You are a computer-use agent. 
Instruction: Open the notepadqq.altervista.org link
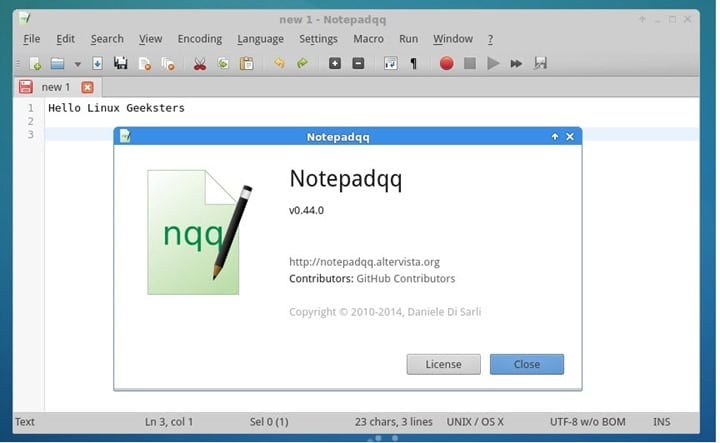click(x=364, y=262)
